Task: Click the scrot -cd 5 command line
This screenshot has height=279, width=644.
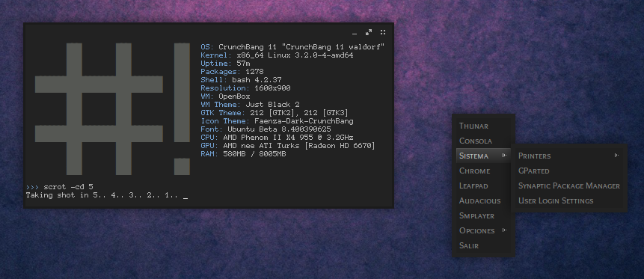Action: pyautogui.click(x=59, y=187)
